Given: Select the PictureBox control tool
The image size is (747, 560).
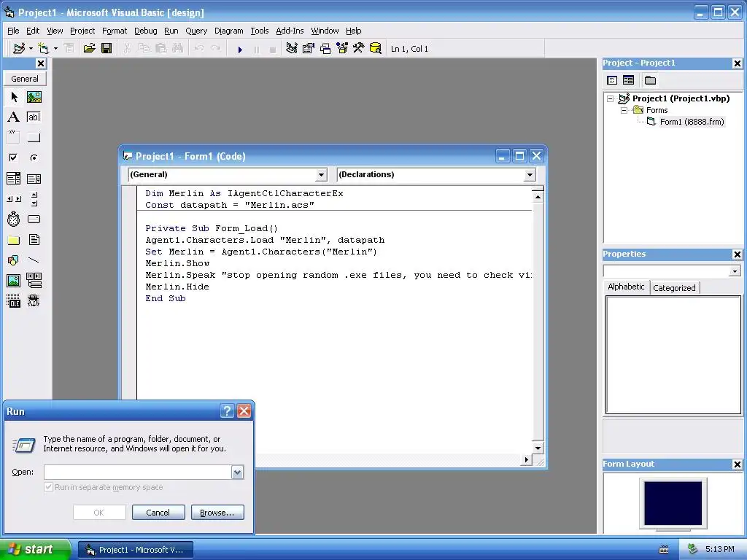Looking at the screenshot, I should coord(34,97).
